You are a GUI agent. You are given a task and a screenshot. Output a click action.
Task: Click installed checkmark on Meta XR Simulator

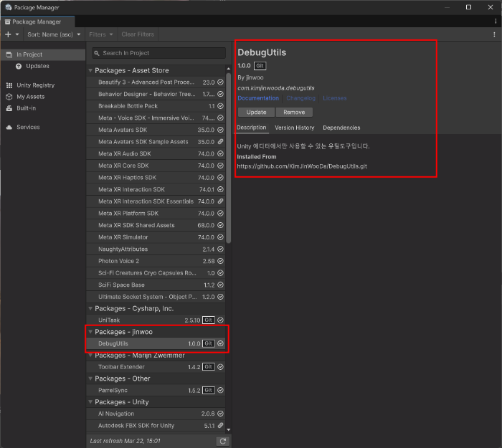coord(221,237)
